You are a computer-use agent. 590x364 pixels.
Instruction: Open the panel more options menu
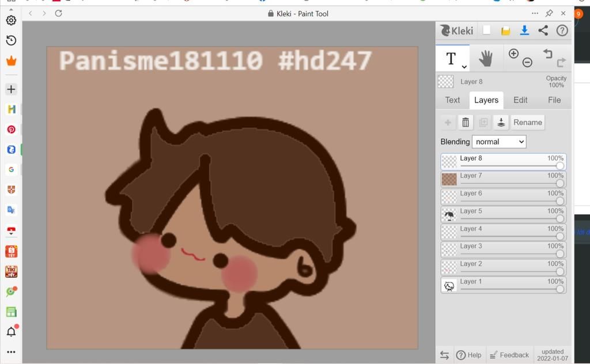[535, 13]
